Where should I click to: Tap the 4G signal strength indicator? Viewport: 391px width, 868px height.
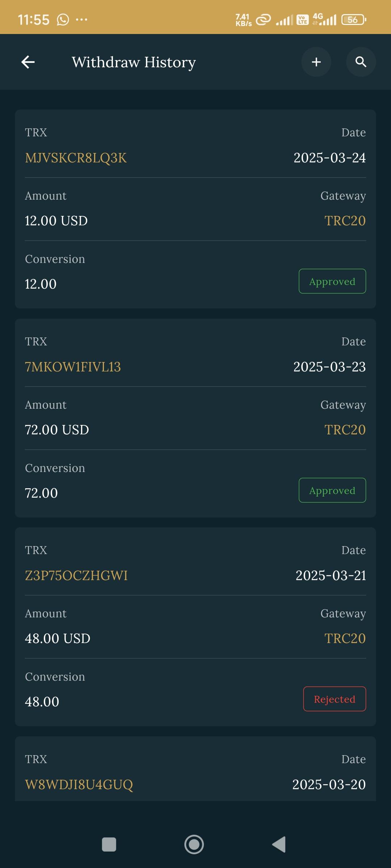[325, 20]
